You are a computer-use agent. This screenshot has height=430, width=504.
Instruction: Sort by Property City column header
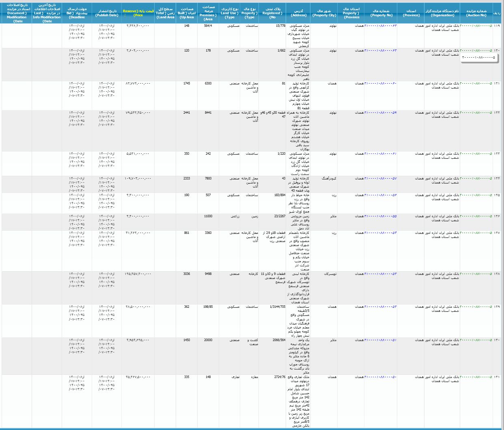click(x=324, y=13)
